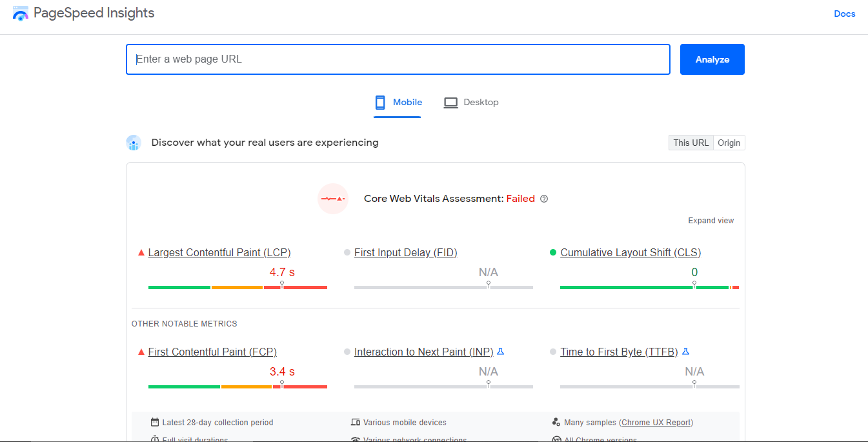Viewport: 868px width, 442px height.
Task: Click the real users data icon
Action: [x=134, y=143]
